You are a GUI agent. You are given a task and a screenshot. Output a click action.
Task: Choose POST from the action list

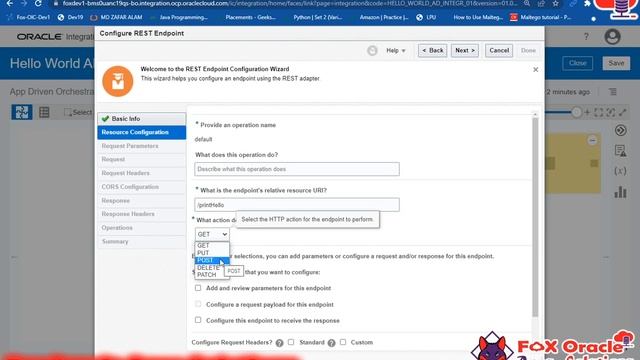(212, 260)
